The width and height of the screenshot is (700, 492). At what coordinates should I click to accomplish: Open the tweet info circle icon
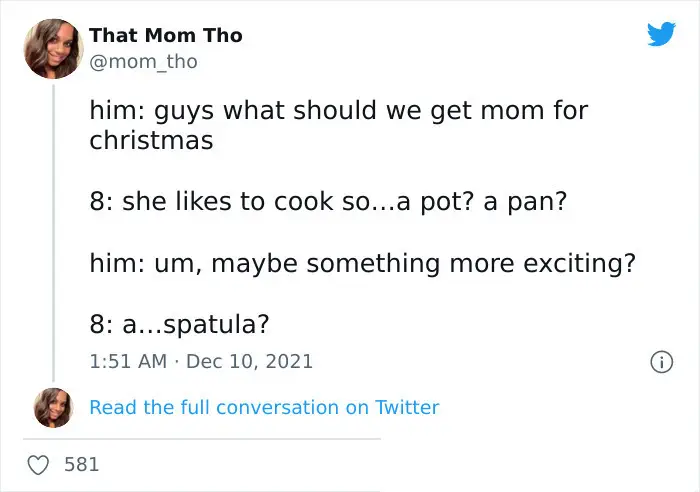(x=661, y=362)
